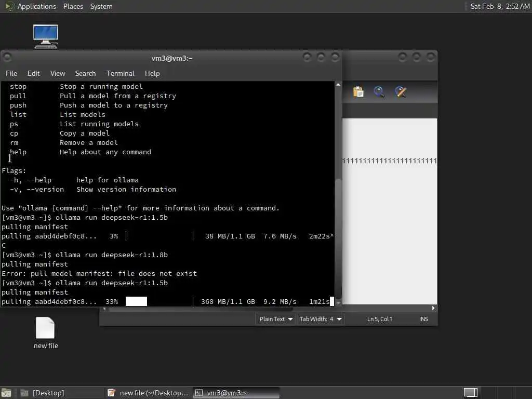Click the row of 'i' characters in editor
This screenshot has height=399, width=532.
[x=389, y=161]
